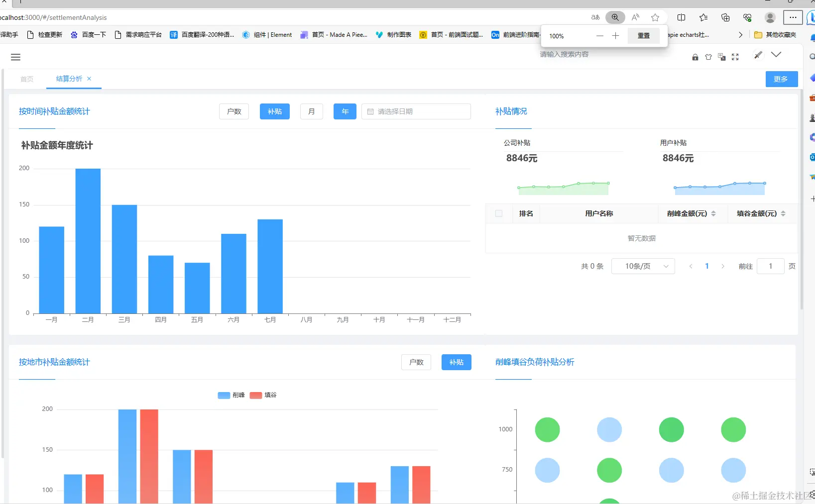815x504 pixels.
Task: Open the 组件 | Element bookmark
Action: click(x=267, y=35)
